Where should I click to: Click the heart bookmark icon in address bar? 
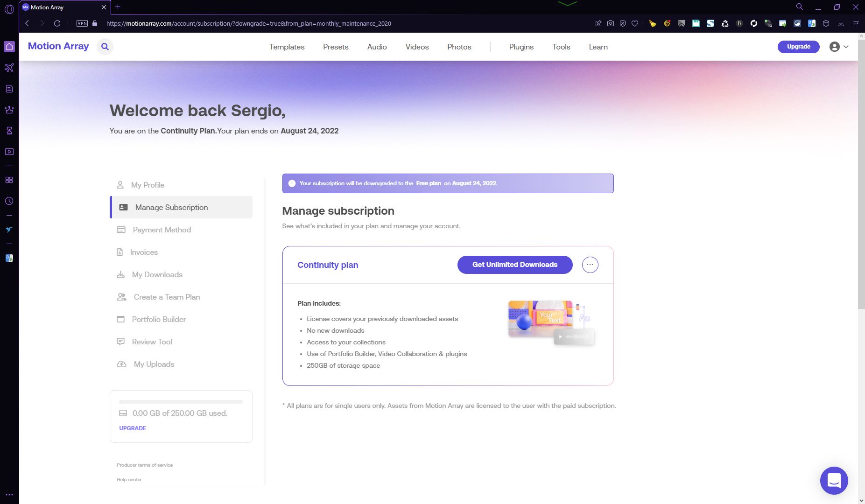click(635, 23)
